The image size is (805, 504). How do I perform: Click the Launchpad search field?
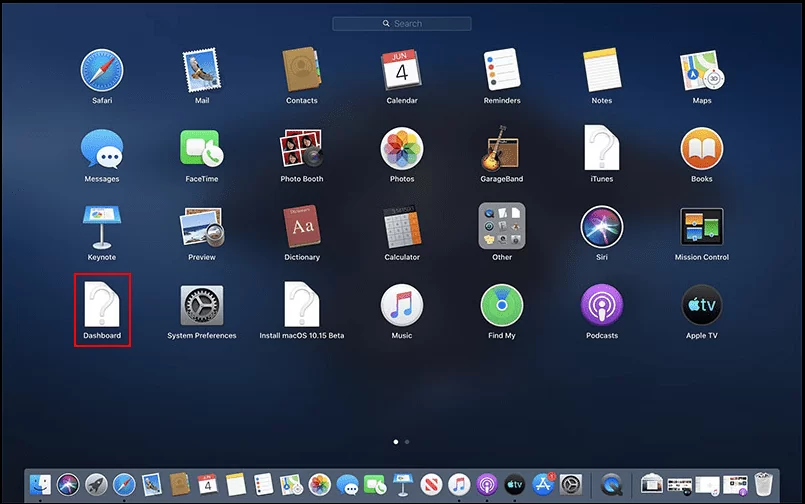click(402, 23)
